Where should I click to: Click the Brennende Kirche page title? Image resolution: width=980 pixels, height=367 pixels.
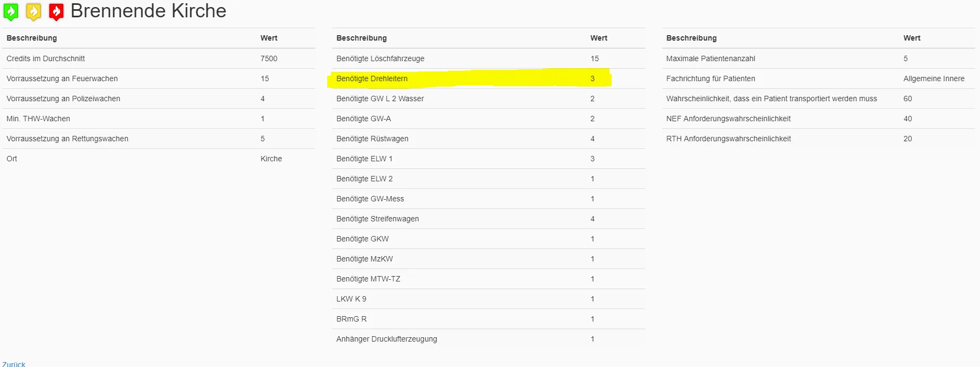point(148,11)
